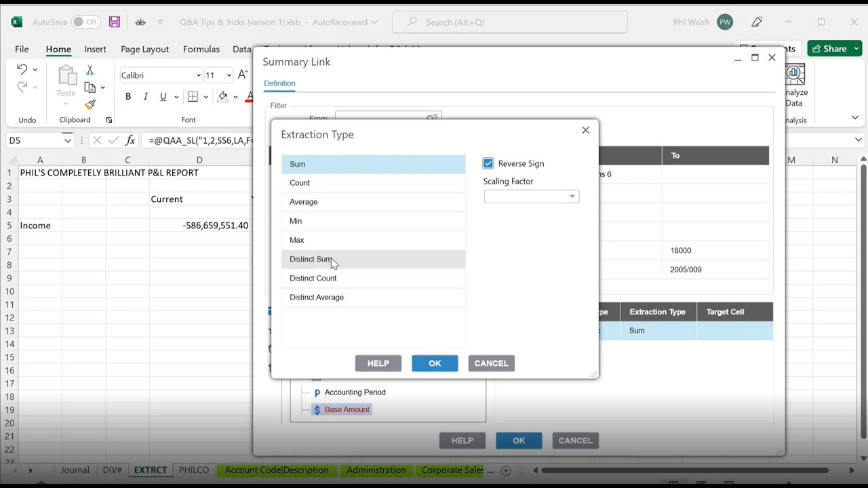This screenshot has width=868, height=488.
Task: Select Accounting Period tree item
Action: 355,392
